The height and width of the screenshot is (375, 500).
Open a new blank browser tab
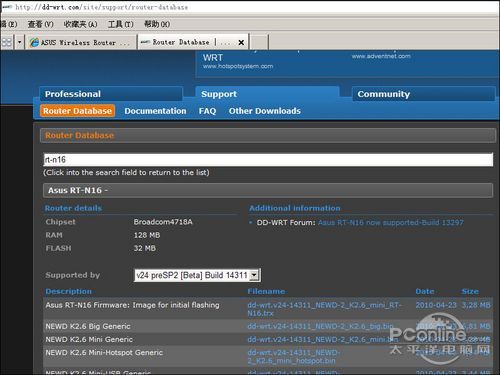click(259, 42)
